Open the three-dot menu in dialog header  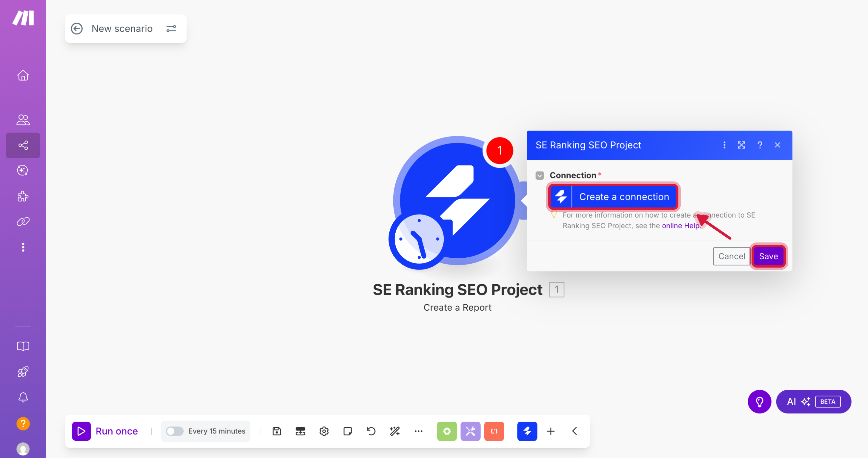pos(724,145)
